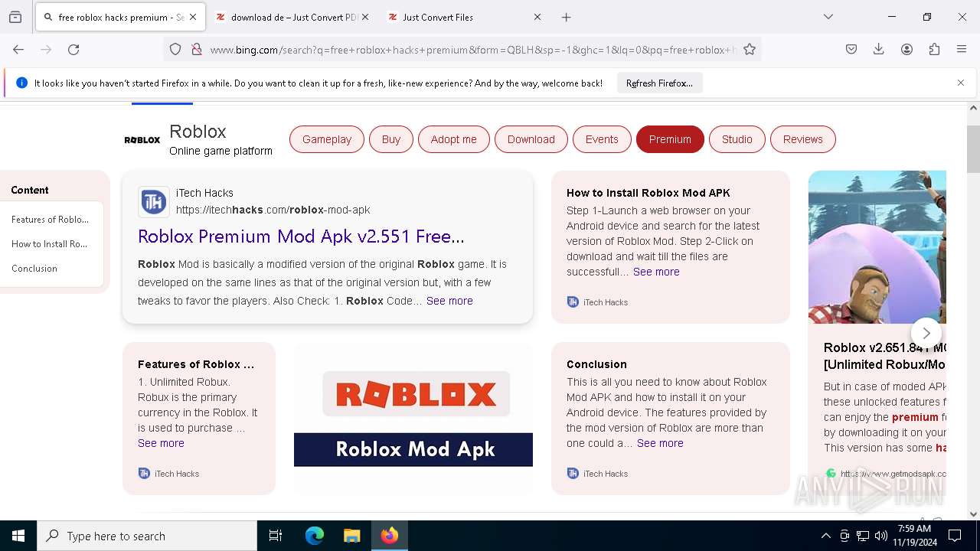This screenshot has height=551, width=980.
Task: Select the Premium filter pill
Action: pos(670,139)
